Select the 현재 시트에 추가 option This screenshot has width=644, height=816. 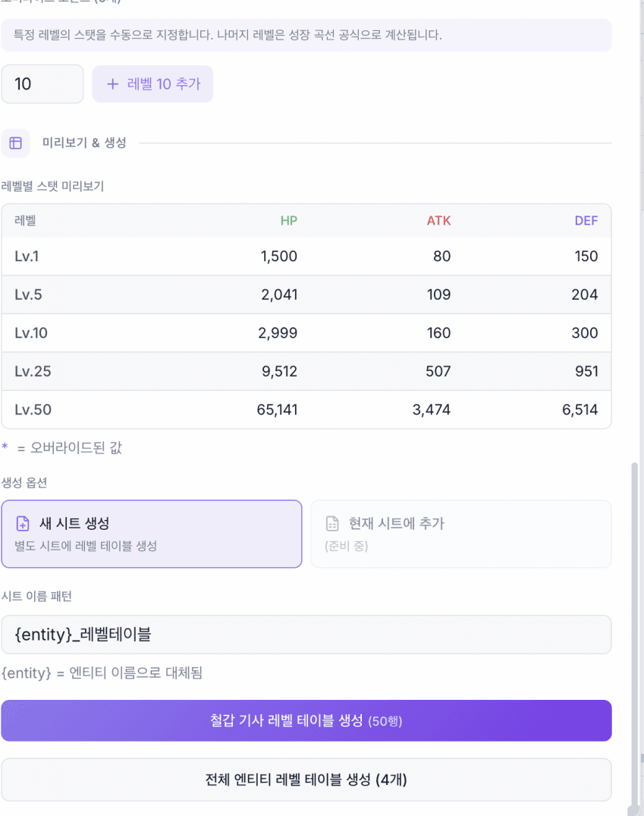(460, 534)
